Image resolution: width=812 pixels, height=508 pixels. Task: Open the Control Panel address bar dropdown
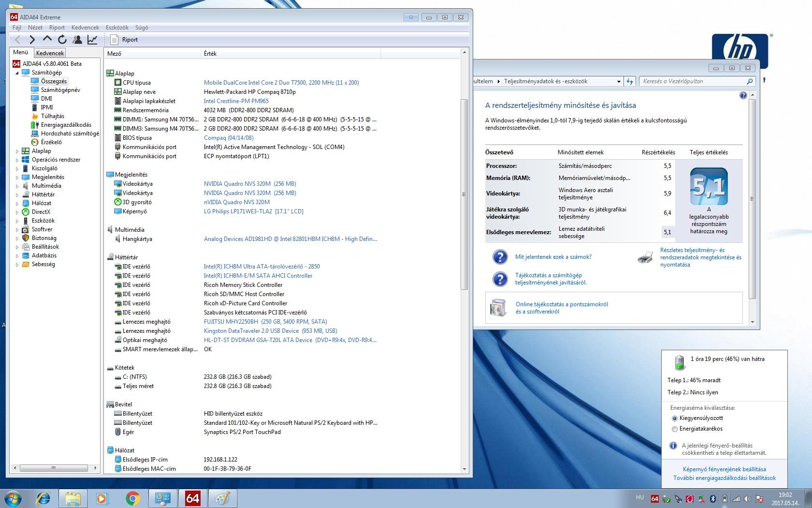619,82
